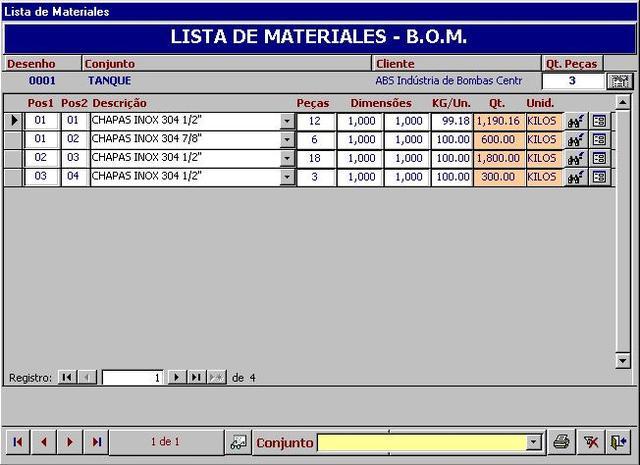Go to next drawing with red arrow

coord(70,442)
